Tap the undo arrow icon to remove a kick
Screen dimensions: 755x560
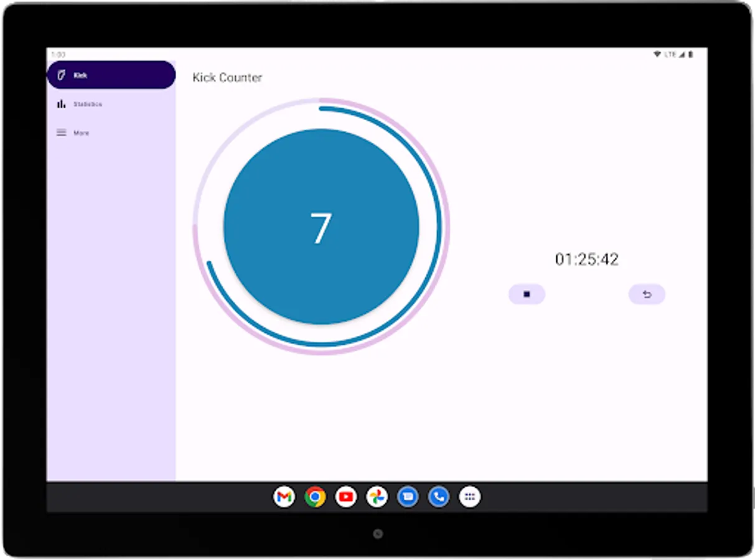[645, 294]
